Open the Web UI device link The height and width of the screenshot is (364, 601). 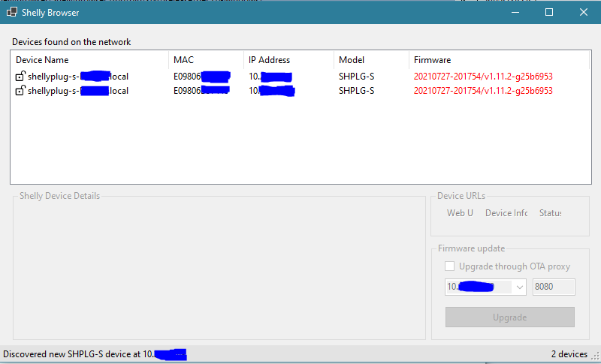click(x=460, y=213)
